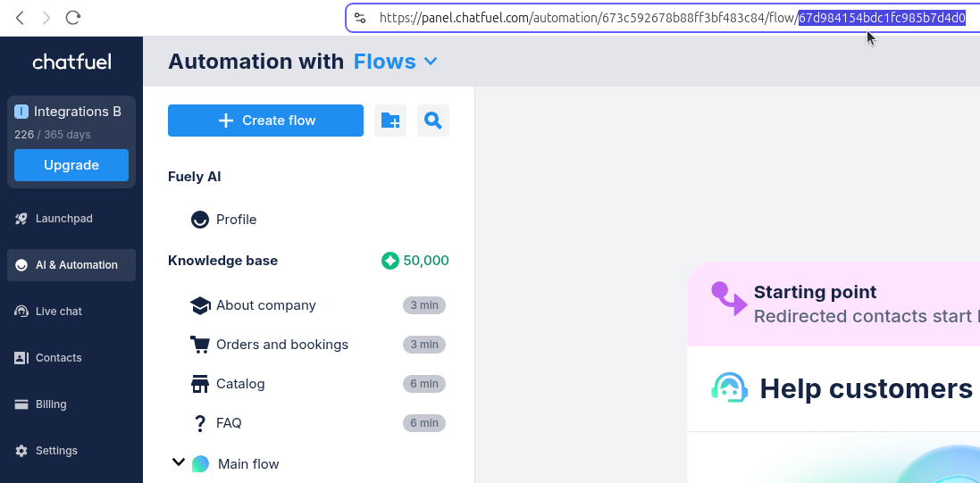Open the FAQ knowledge base entry

coord(229,423)
